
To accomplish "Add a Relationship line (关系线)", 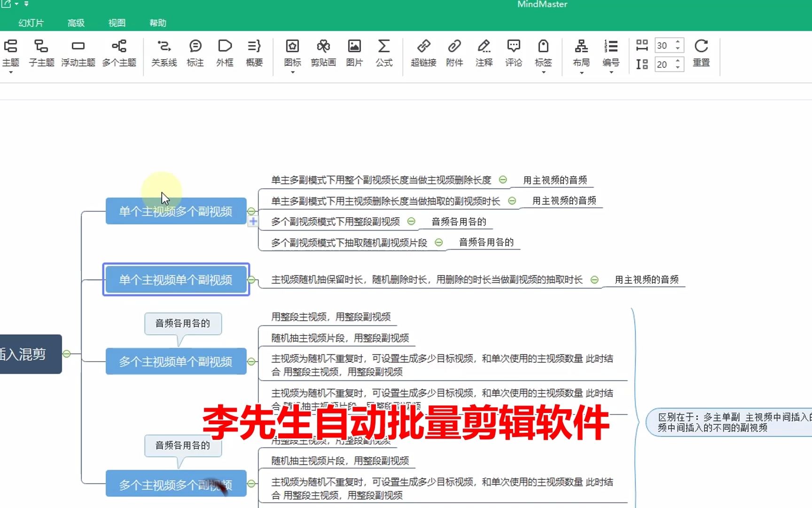I will click(164, 53).
